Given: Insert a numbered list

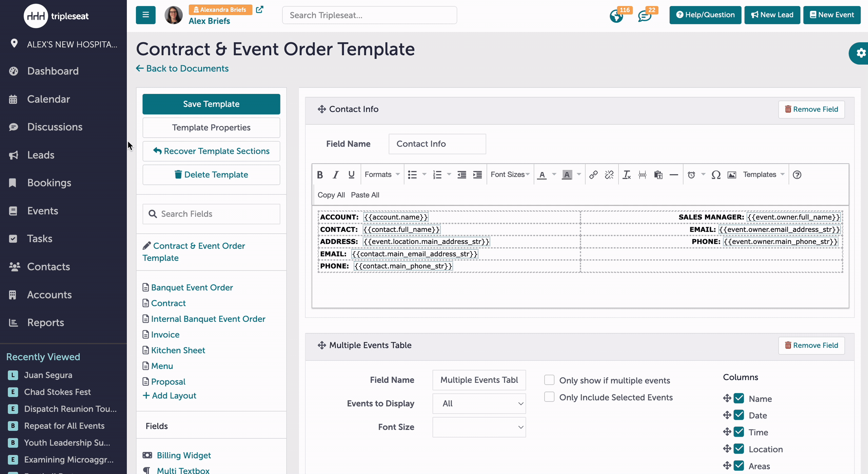Looking at the screenshot, I should (x=437, y=175).
